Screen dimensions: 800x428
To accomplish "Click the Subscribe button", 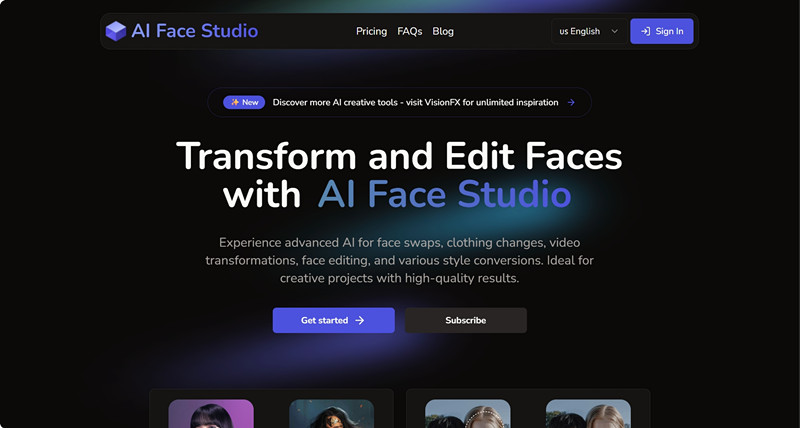I will 466,320.
